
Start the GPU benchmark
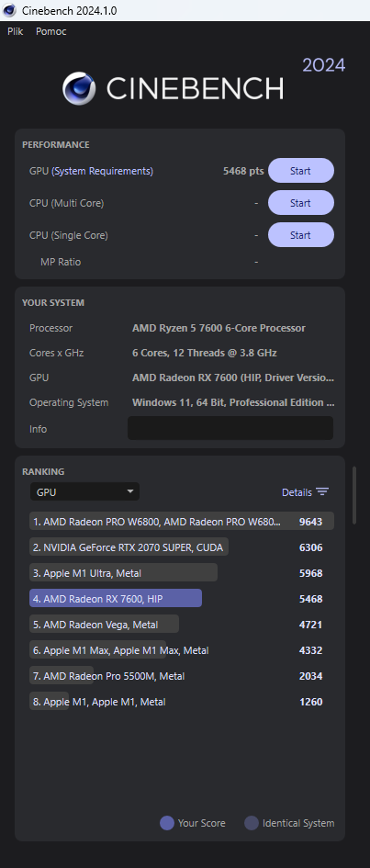[x=301, y=171]
